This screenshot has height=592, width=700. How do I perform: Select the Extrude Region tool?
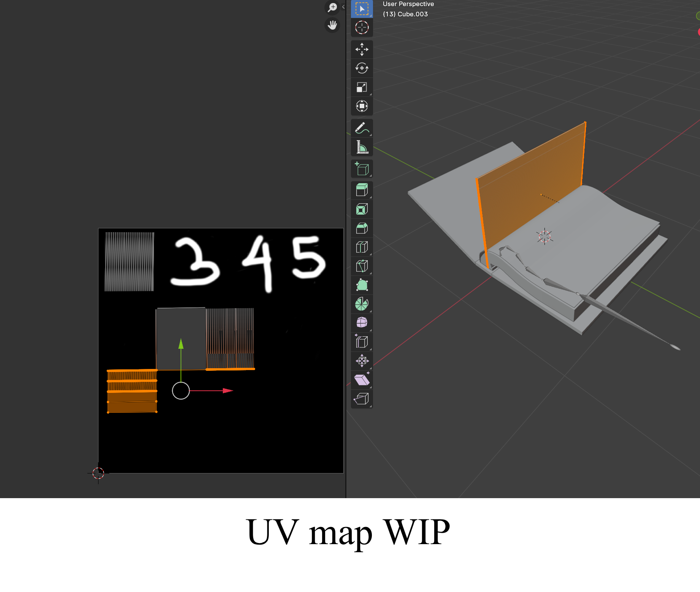[x=362, y=190]
